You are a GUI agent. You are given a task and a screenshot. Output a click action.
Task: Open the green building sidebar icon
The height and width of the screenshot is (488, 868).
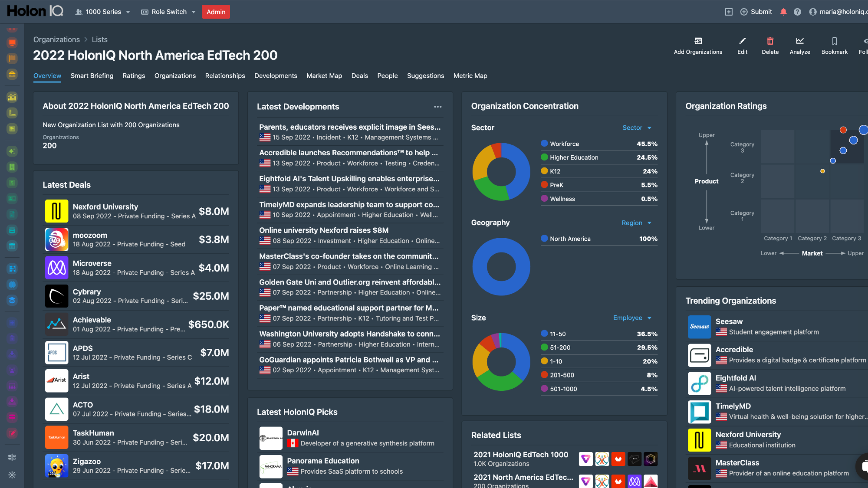pos(12,167)
